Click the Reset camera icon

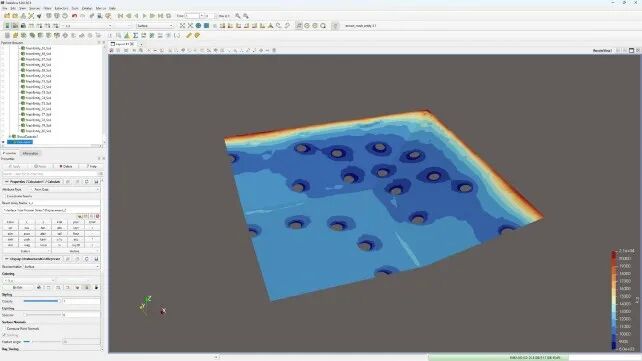click(182, 25)
